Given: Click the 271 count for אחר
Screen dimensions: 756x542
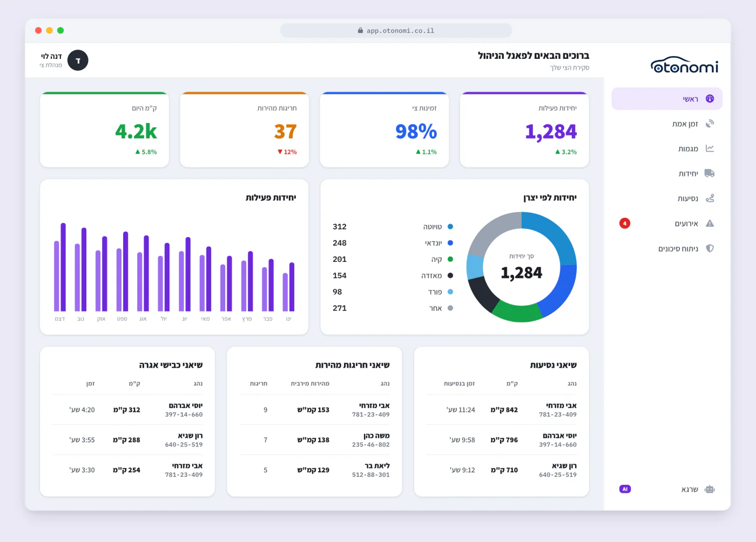Looking at the screenshot, I should click(340, 308).
